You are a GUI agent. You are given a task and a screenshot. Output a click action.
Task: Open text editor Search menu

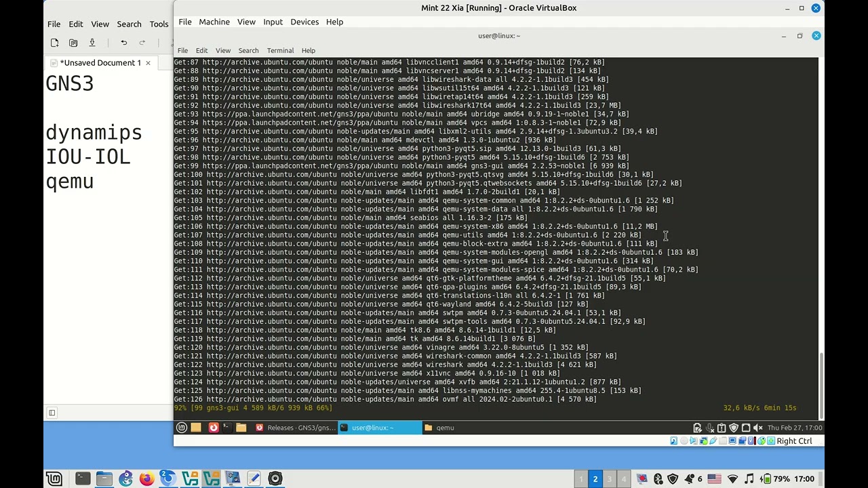pos(129,24)
